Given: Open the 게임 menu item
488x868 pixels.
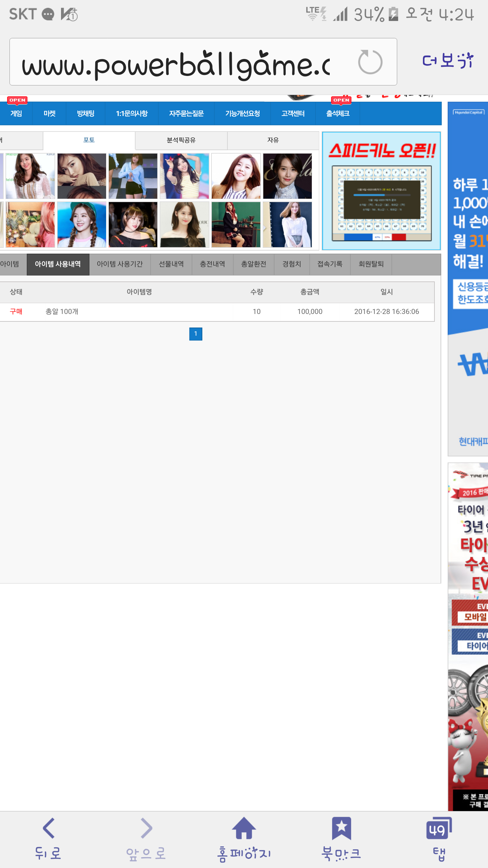Looking at the screenshot, I should point(16,114).
